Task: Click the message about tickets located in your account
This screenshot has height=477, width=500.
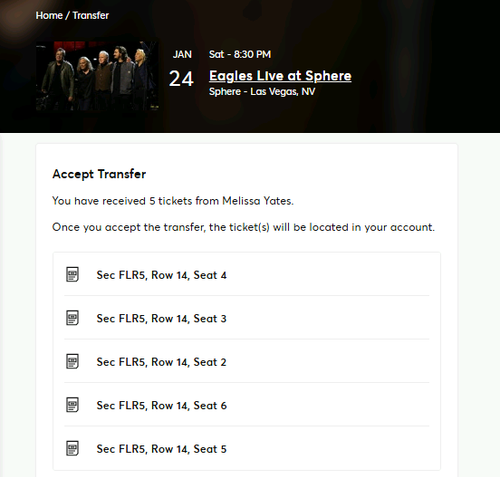Action: tap(243, 227)
